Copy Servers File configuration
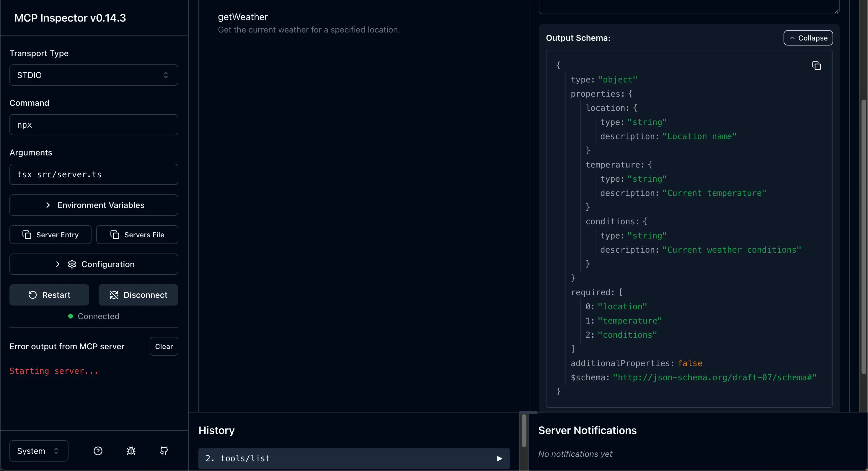 coord(137,235)
